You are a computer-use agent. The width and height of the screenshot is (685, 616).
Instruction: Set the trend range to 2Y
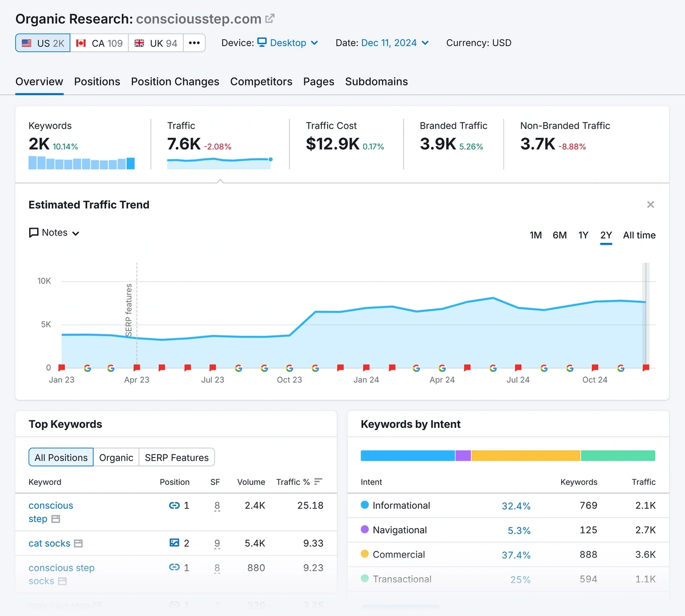coord(606,235)
